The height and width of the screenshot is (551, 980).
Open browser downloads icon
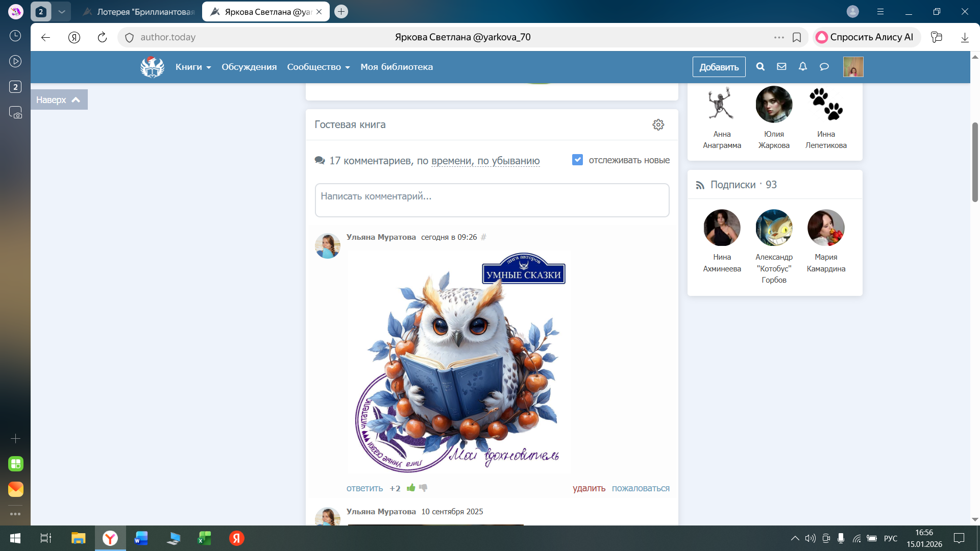(965, 37)
